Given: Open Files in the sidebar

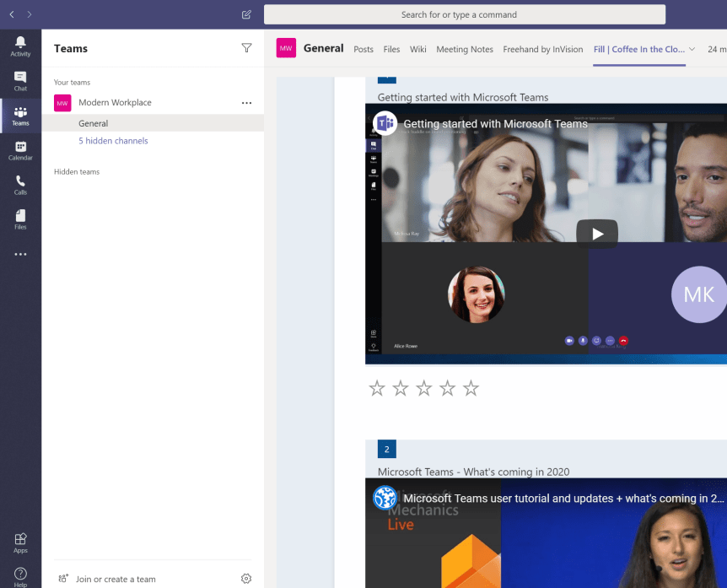Looking at the screenshot, I should 20,219.
